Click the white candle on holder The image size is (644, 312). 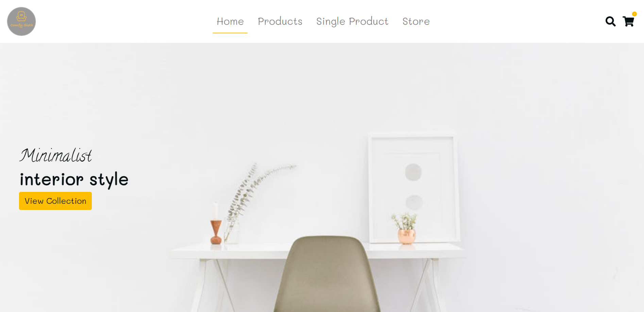pos(216,211)
